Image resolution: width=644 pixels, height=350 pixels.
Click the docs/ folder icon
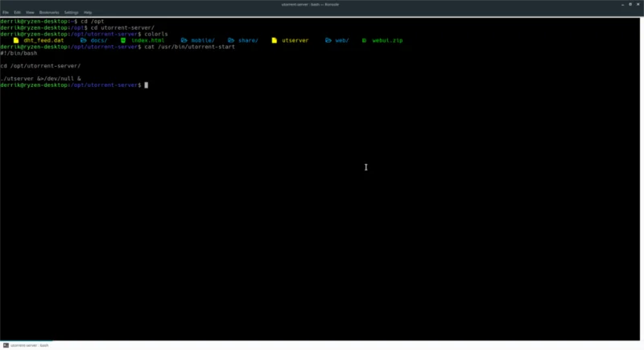(84, 40)
